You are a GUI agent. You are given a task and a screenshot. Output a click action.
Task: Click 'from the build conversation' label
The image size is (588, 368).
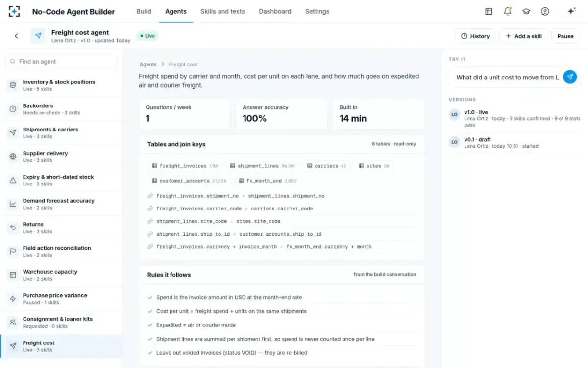pyautogui.click(x=385, y=274)
